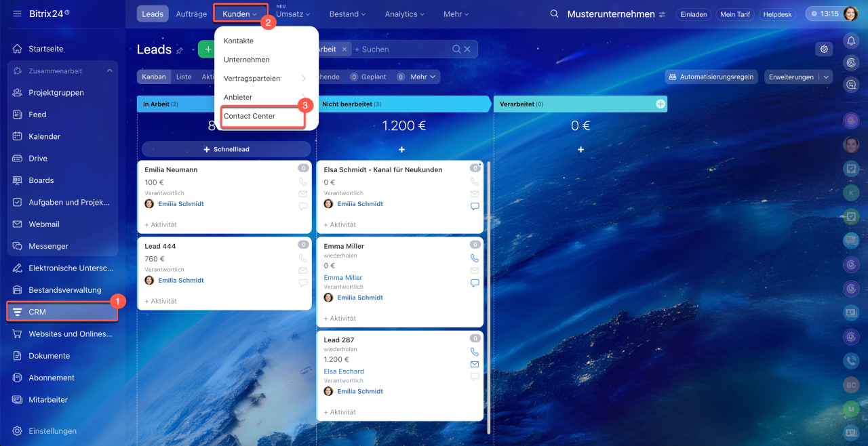Open Mein Tarif button
The width and height of the screenshot is (868, 446).
(x=735, y=14)
